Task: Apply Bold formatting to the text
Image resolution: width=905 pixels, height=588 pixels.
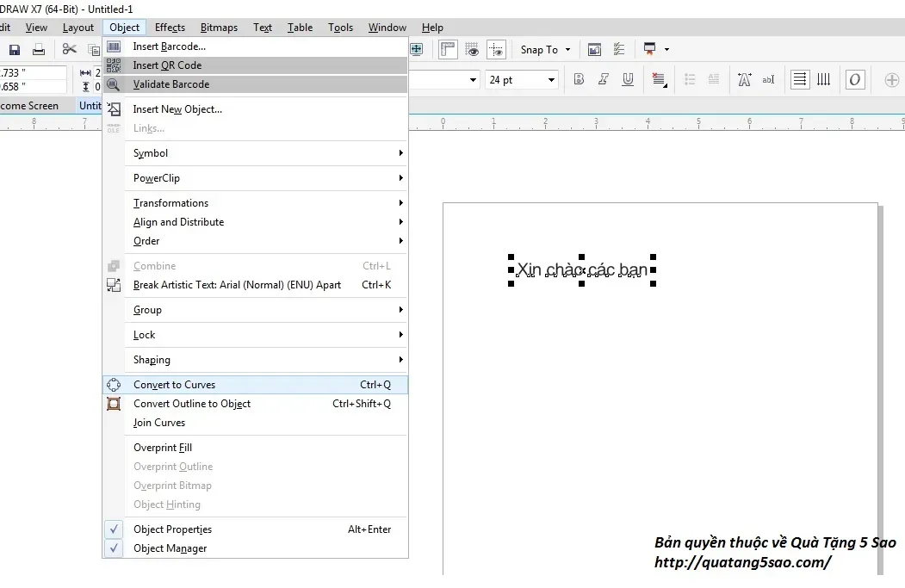Action: coord(579,79)
